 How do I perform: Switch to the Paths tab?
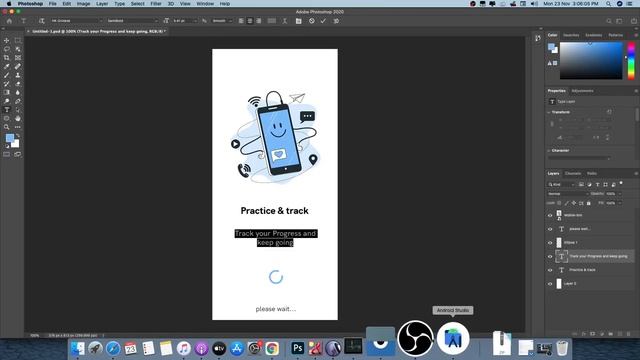(x=592, y=173)
